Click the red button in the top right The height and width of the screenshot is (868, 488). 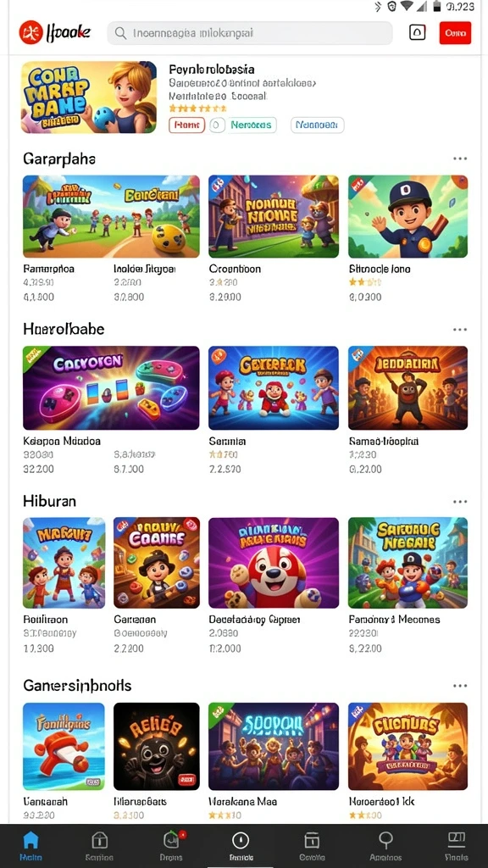pyautogui.click(x=455, y=33)
